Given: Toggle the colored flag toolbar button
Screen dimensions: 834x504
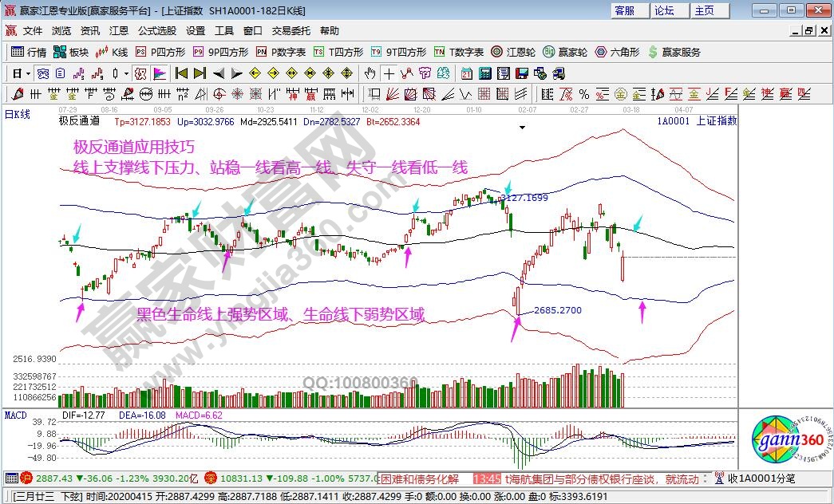Looking at the screenshot, I should (160, 73).
